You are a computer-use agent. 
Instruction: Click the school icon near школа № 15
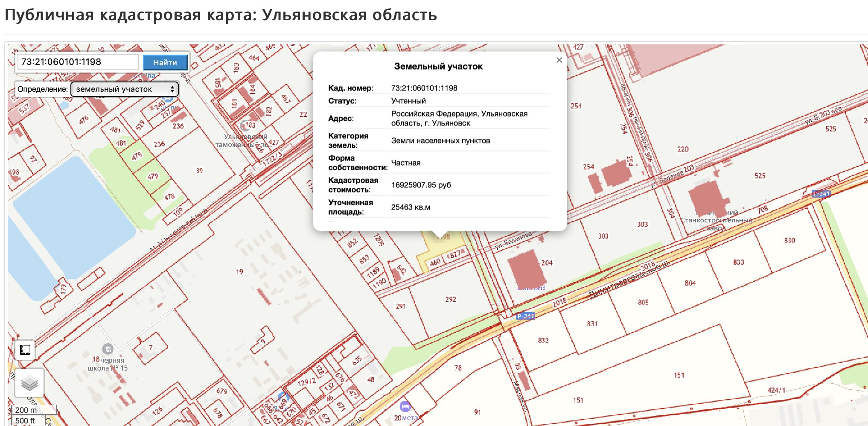pyautogui.click(x=108, y=349)
